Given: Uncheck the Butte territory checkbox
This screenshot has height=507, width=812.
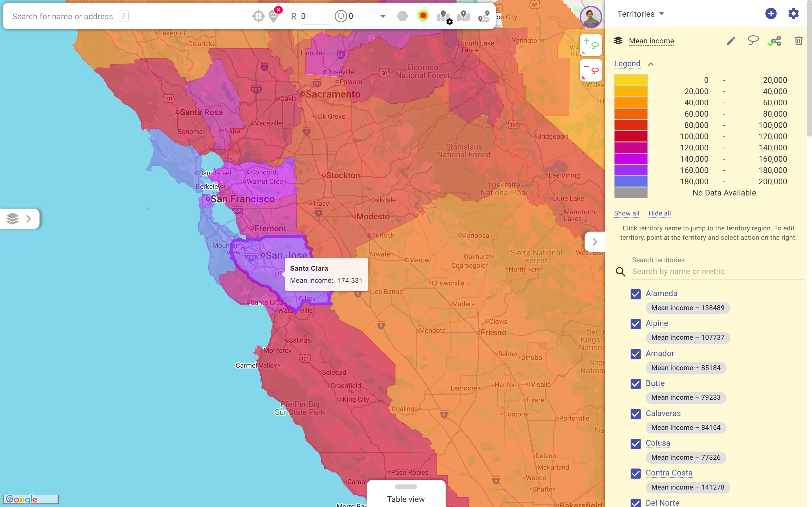Looking at the screenshot, I should pos(636,384).
